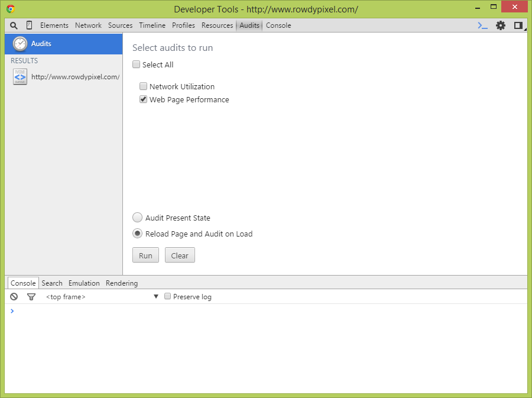532x398 pixels.
Task: Check the Select All checkbox
Action: pyautogui.click(x=137, y=64)
